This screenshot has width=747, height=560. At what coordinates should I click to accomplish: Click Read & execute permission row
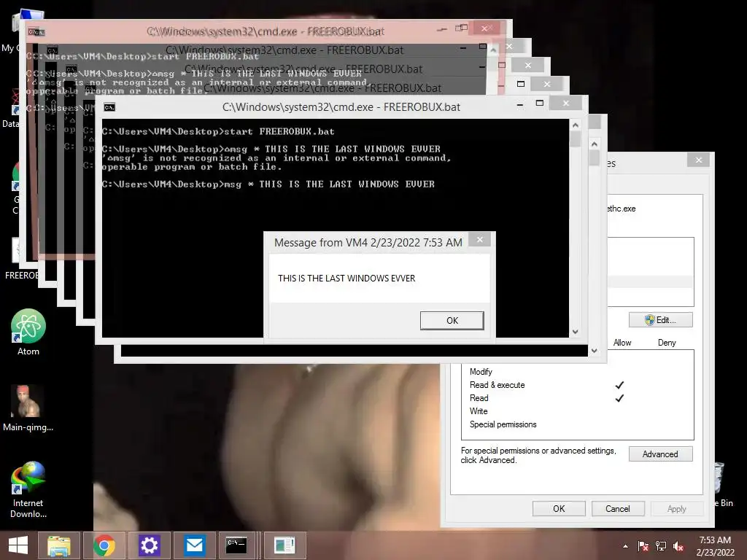point(578,385)
